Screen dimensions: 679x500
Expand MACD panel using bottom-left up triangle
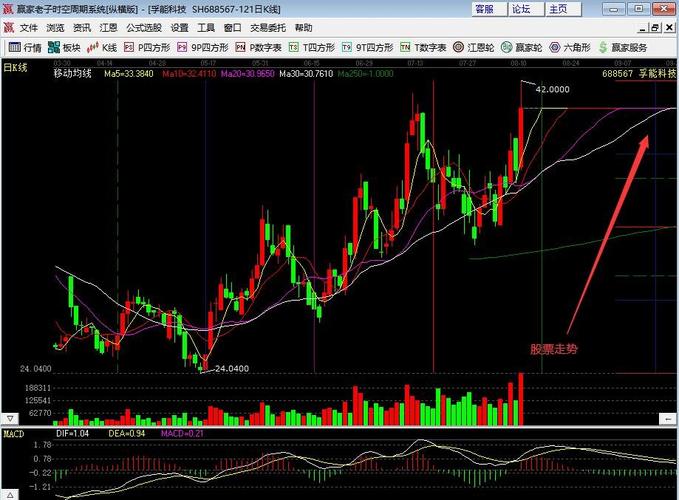[9, 494]
